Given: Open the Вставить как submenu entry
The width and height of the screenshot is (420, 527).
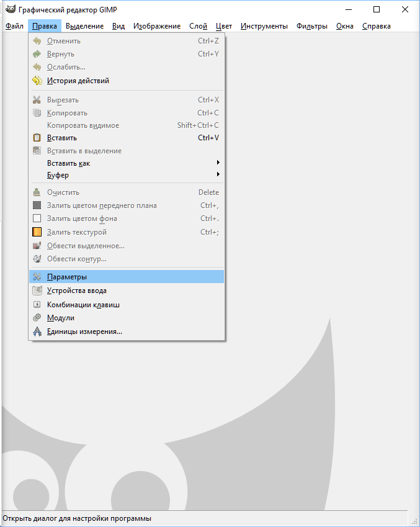Looking at the screenshot, I should click(x=127, y=163).
